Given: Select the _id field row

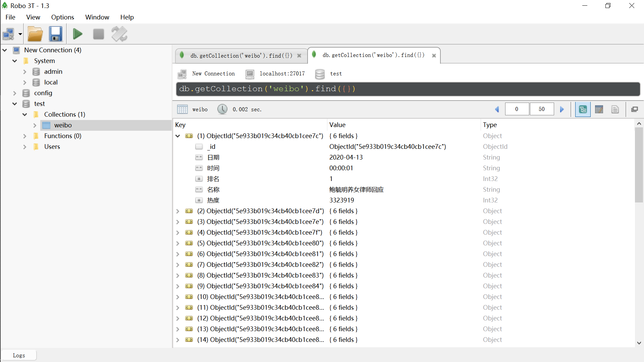Looking at the screenshot, I should point(404,146).
